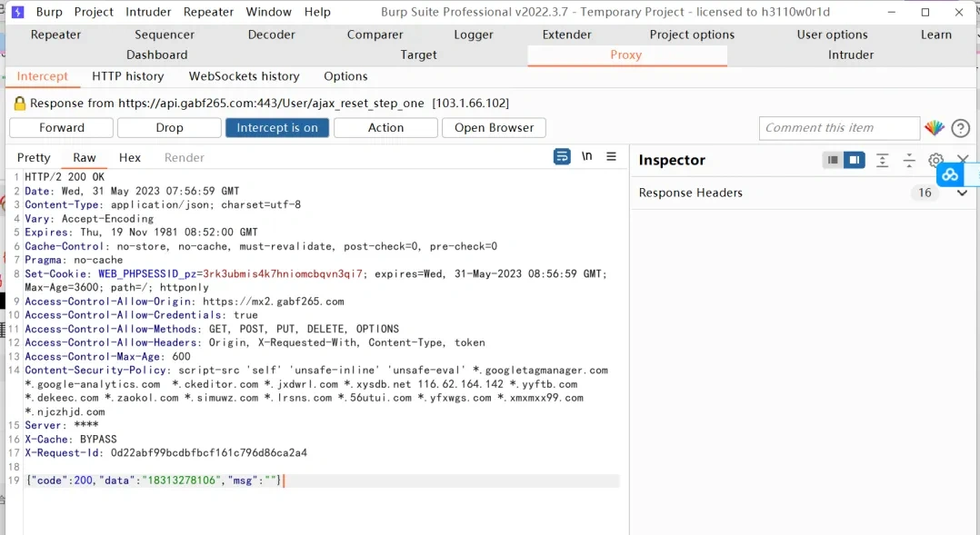The image size is (980, 535).
Task: Switch to the Logger tab
Action: (473, 35)
